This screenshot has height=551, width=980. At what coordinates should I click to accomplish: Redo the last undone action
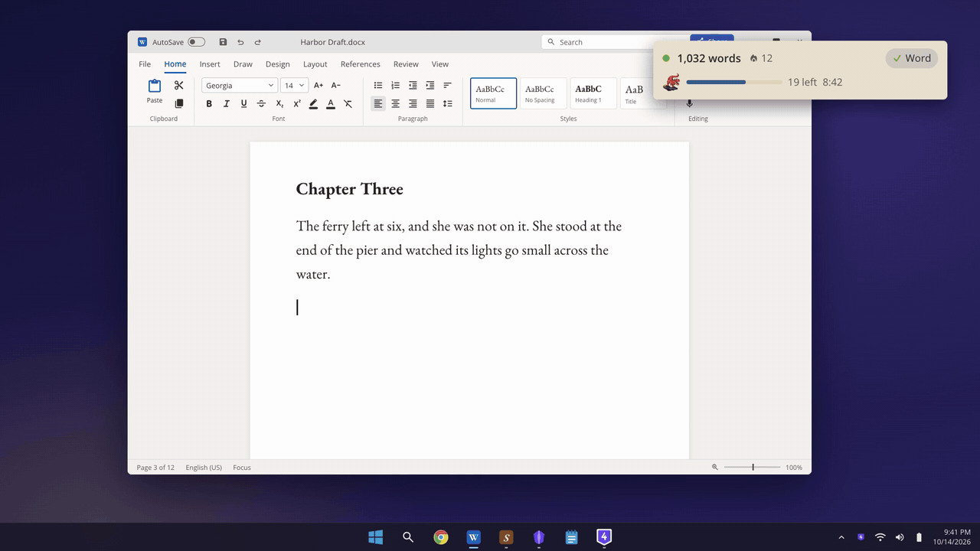258,42
